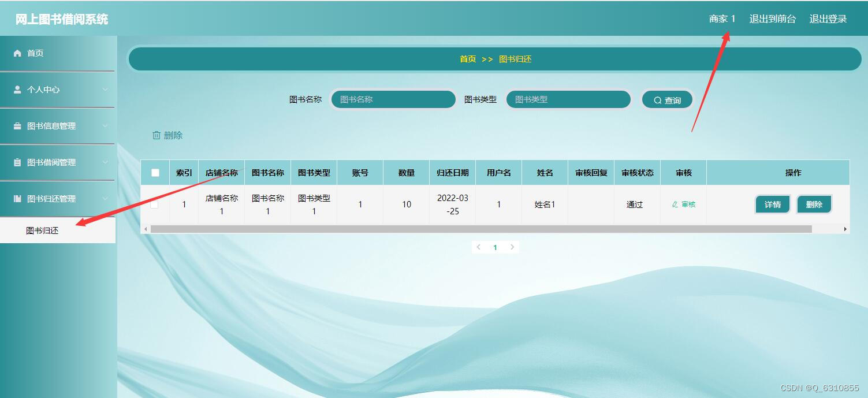This screenshot has height=398, width=868.
Task: Click the clipboard icon beside 图书借阅管理
Action: coord(17,162)
